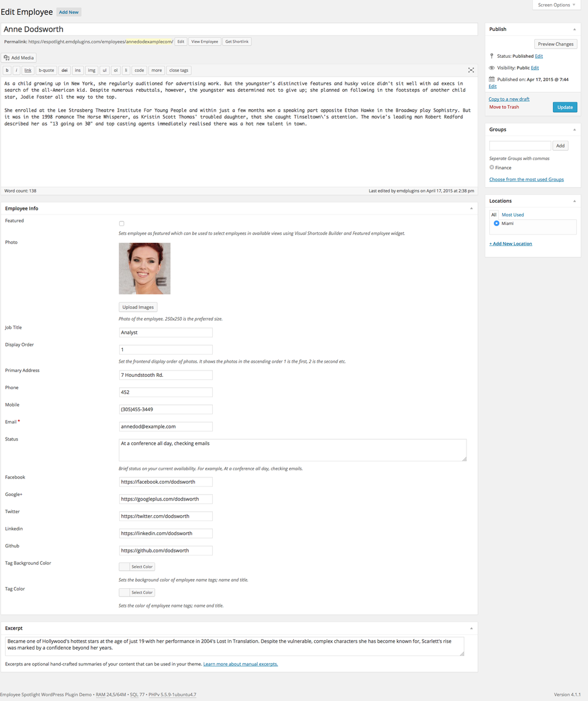Image resolution: width=588 pixels, height=701 pixels.
Task: Click the View Employee button
Action: tap(205, 41)
